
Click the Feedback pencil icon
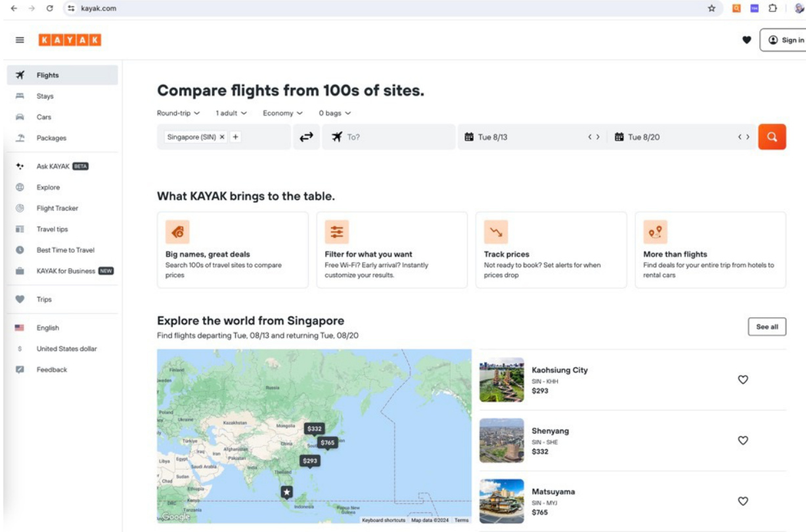point(20,370)
